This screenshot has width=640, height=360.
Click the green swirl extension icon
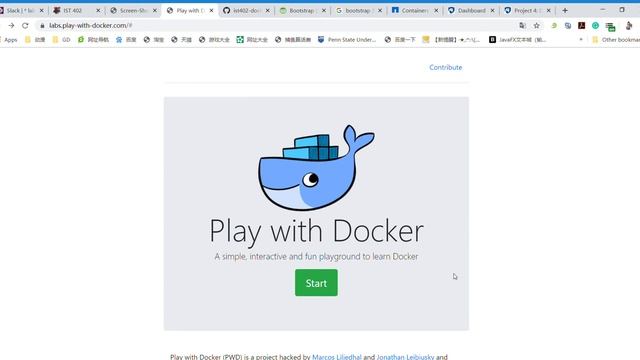[554, 25]
